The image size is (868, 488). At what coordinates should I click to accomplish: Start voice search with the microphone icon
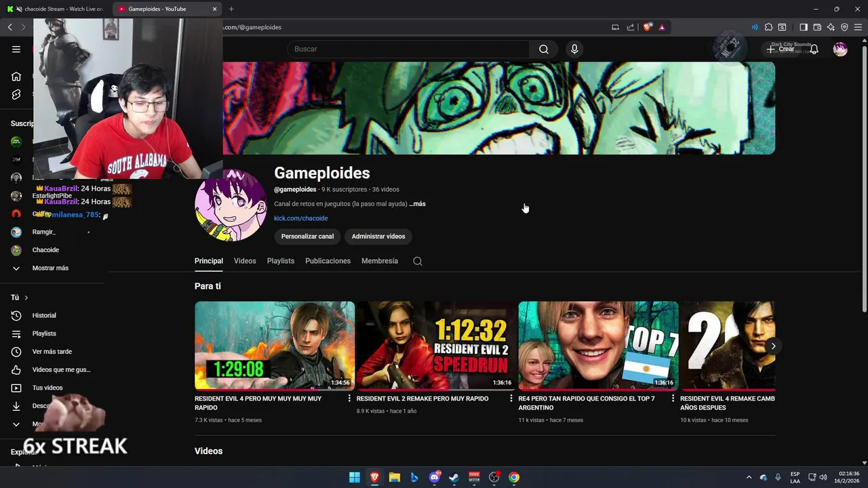(x=574, y=49)
